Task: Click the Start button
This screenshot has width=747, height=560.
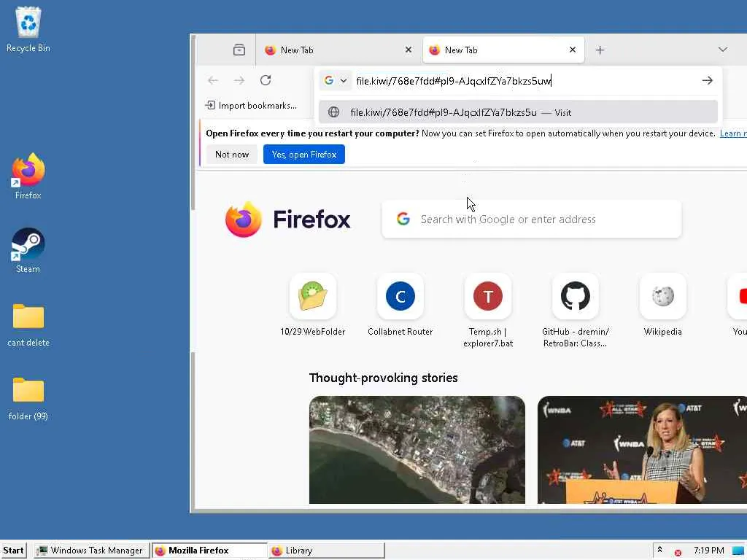Action: [13, 551]
